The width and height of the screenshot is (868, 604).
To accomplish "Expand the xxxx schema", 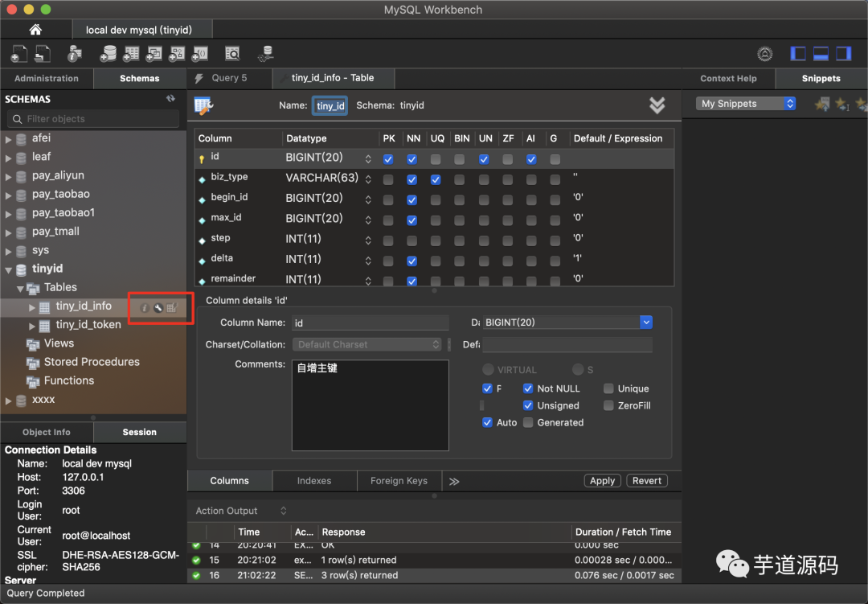I will [8, 401].
